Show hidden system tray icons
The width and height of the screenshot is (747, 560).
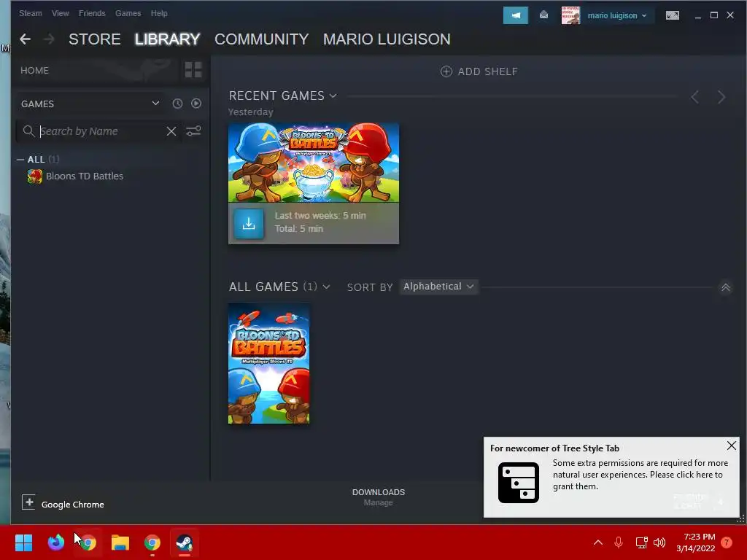598,542
